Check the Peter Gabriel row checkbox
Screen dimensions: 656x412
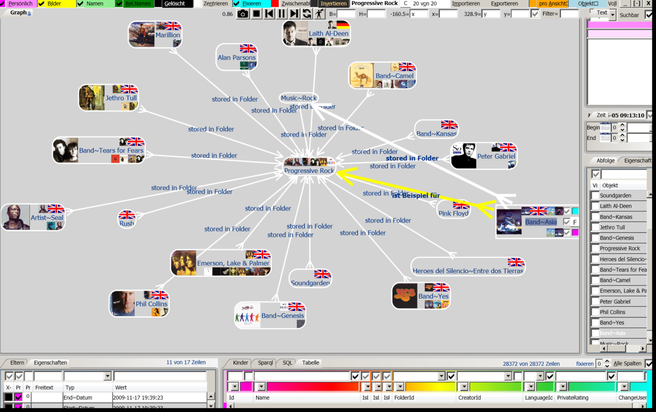[595, 301]
